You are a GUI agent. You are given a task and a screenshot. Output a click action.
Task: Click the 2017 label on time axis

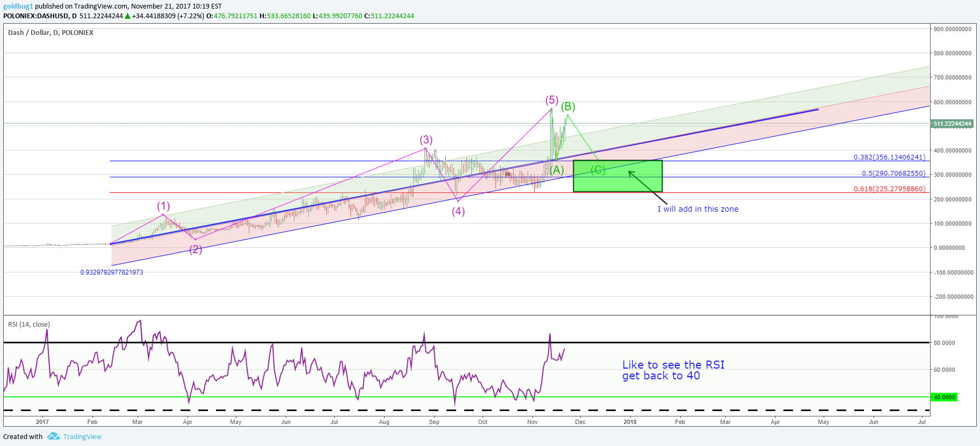(42, 422)
